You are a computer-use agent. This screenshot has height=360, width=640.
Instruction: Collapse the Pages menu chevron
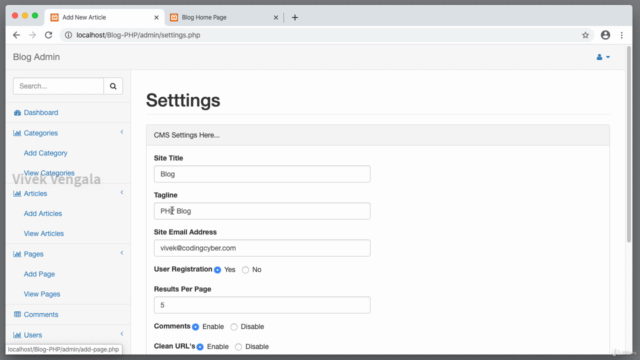coord(122,253)
